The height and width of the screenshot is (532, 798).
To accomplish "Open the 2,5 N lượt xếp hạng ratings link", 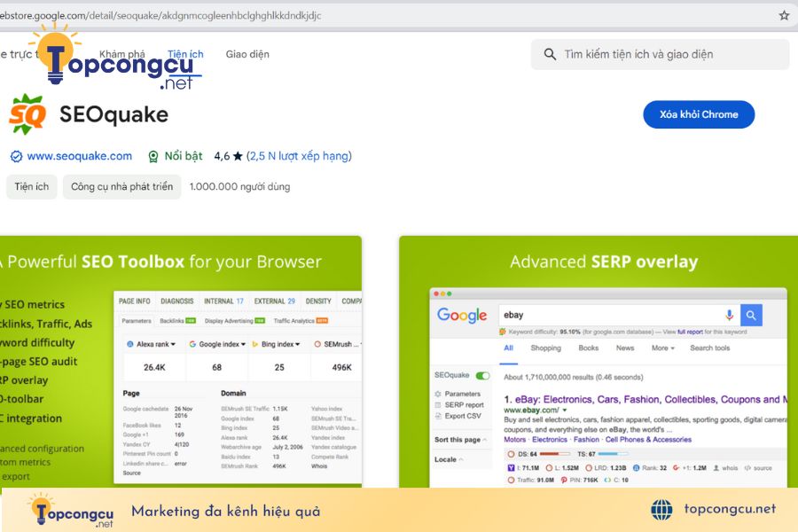I will pyautogui.click(x=300, y=156).
